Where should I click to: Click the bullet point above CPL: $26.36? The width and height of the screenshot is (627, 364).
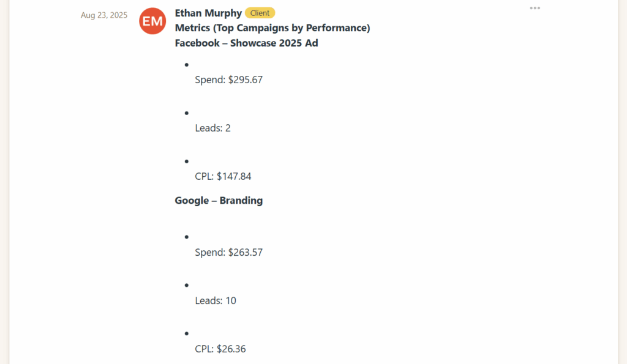click(x=186, y=333)
